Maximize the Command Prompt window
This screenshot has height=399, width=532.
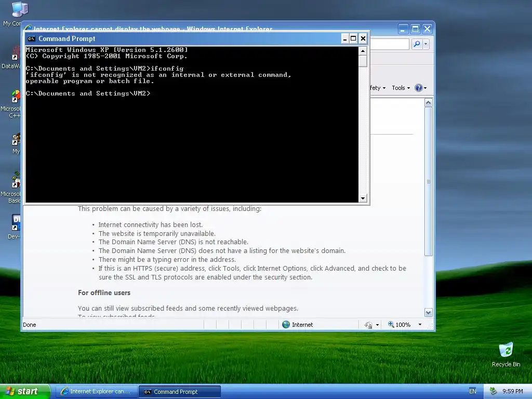[x=353, y=38]
